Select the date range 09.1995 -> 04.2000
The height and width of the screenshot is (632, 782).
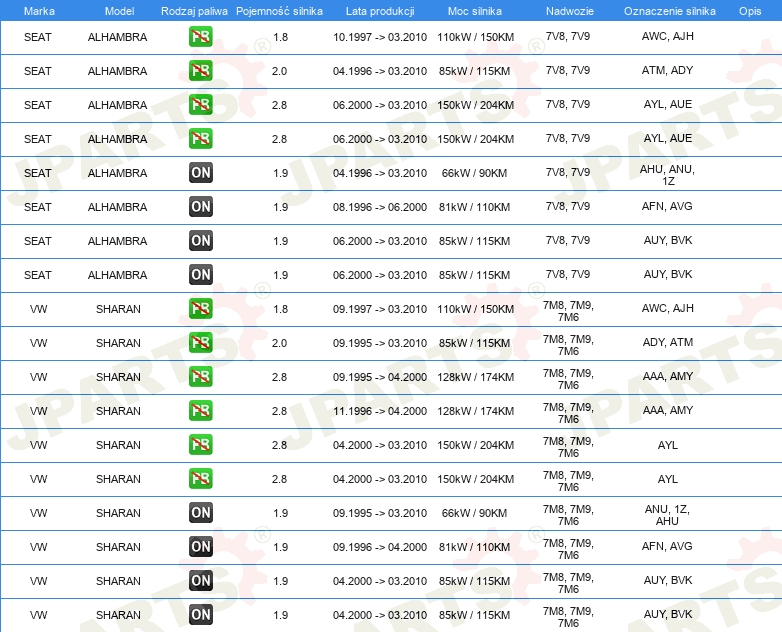380,377
